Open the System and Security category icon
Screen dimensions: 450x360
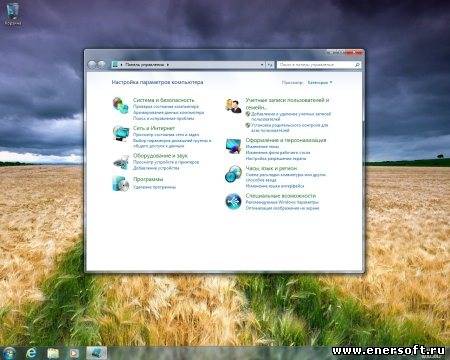click(120, 105)
